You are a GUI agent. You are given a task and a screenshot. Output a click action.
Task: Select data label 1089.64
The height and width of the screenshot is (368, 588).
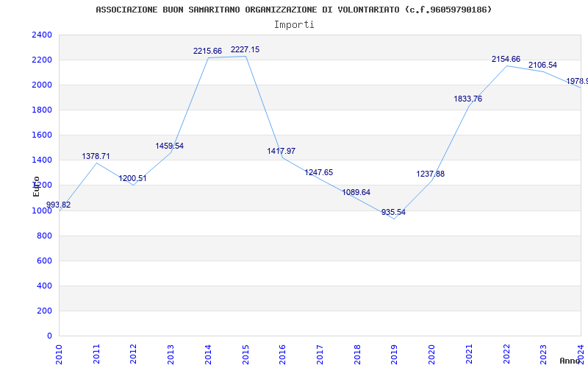coord(356,192)
